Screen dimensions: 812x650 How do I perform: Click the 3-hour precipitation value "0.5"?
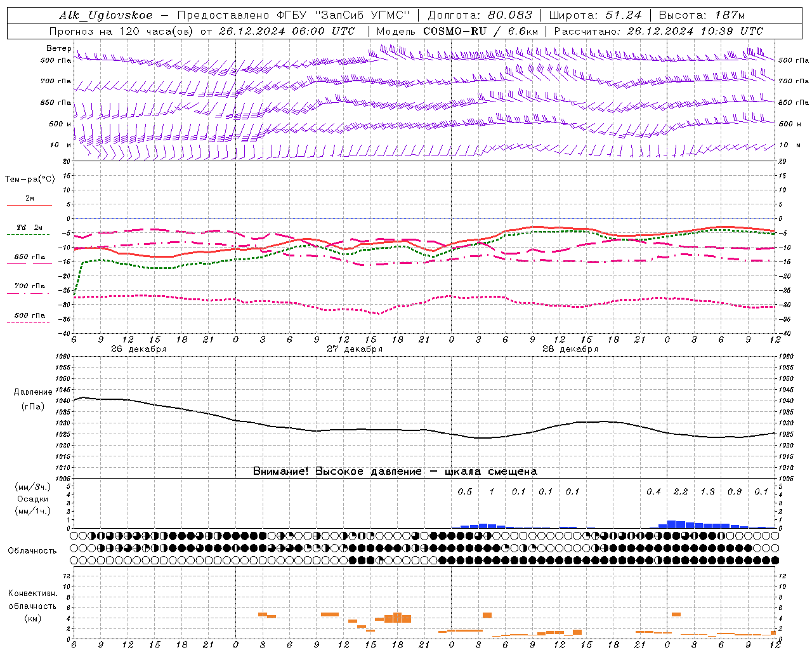(465, 491)
